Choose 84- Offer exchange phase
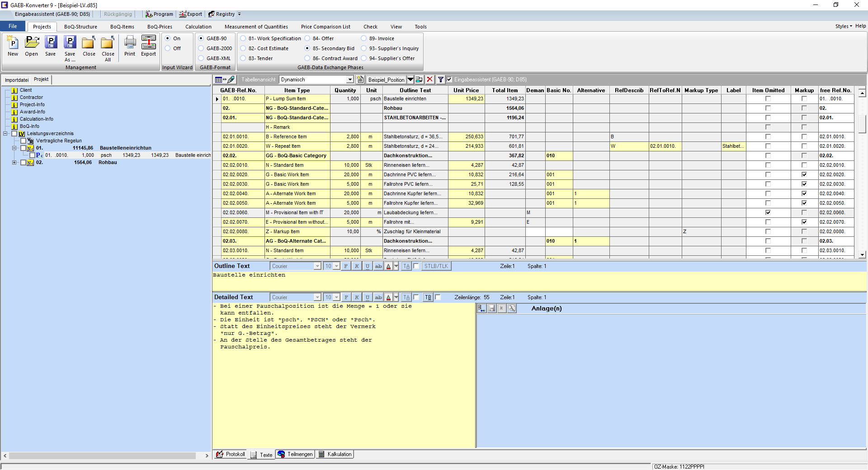868x470 pixels. [x=307, y=38]
